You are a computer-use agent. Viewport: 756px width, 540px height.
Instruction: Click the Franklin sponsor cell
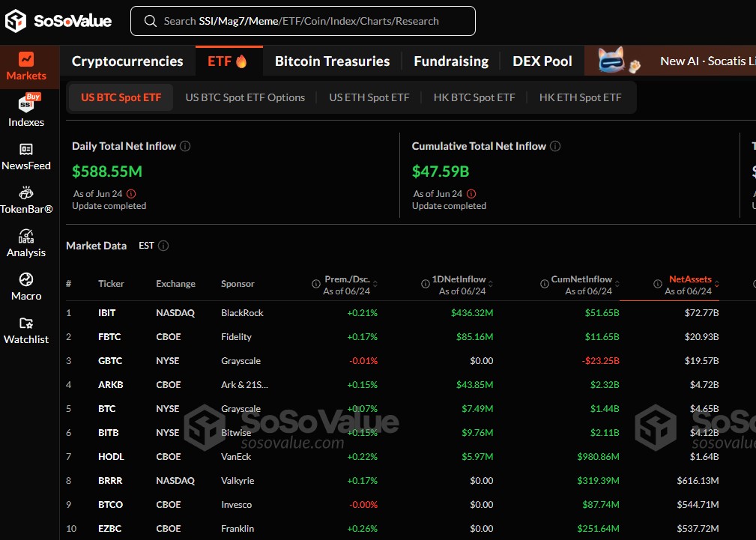tap(238, 529)
